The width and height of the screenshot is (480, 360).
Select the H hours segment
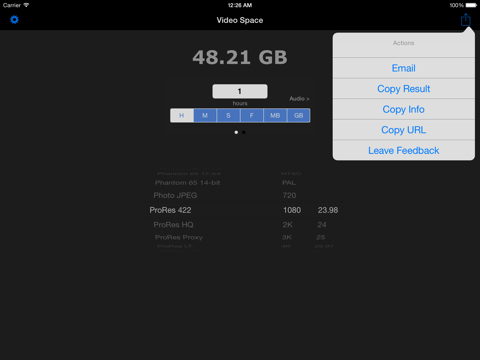[182, 115]
